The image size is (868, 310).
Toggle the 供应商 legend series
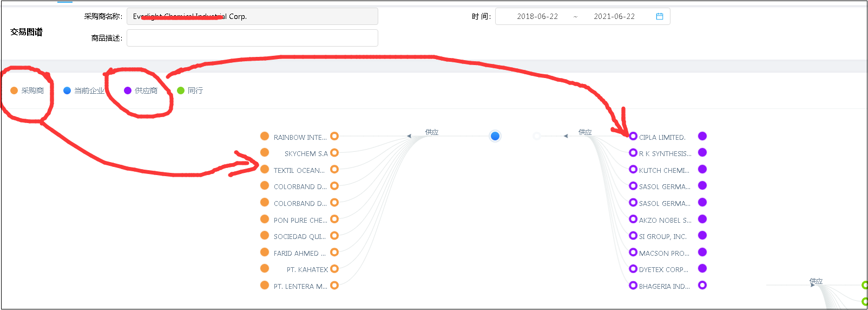[141, 91]
